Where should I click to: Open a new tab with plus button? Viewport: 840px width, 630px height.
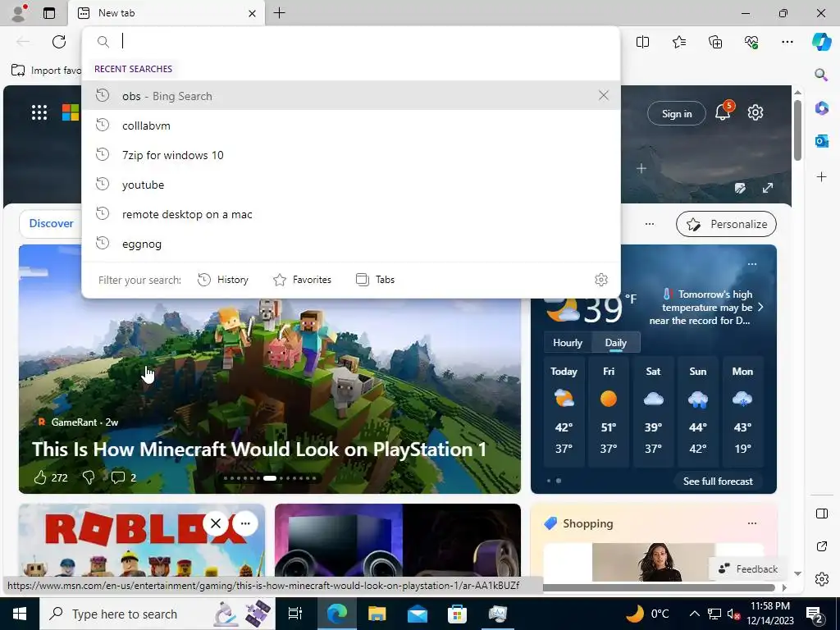coord(279,13)
